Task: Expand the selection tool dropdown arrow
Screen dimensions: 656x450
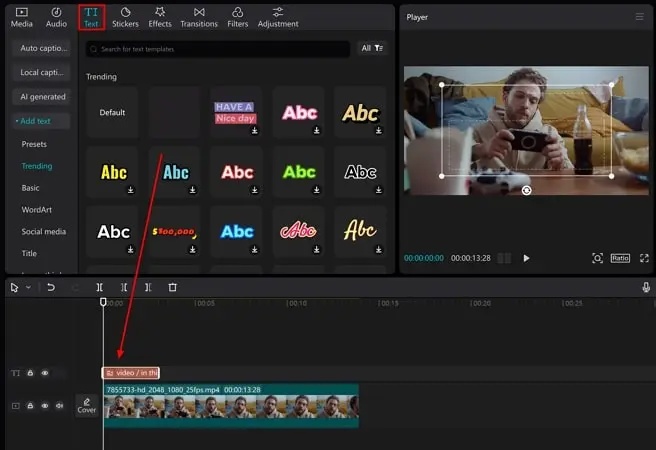Action: [x=28, y=287]
